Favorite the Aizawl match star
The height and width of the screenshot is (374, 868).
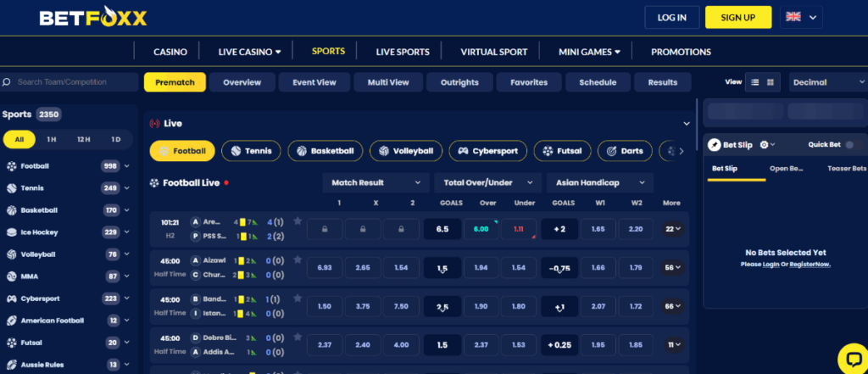click(298, 260)
